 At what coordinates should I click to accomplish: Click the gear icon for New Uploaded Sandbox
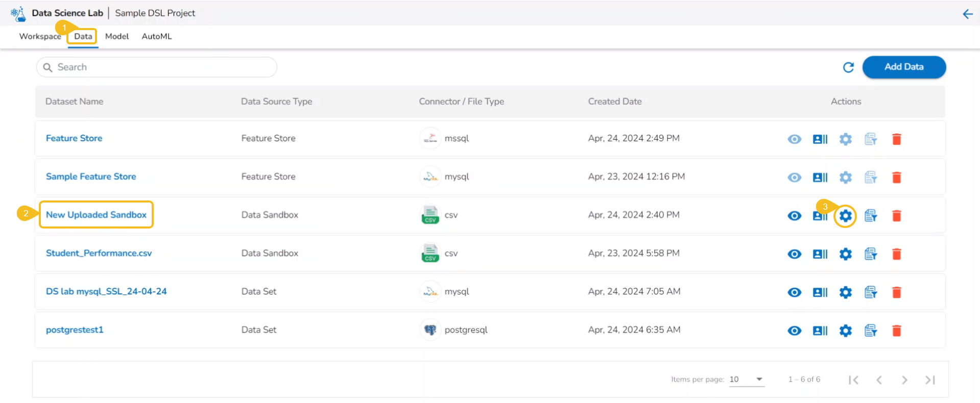845,216
